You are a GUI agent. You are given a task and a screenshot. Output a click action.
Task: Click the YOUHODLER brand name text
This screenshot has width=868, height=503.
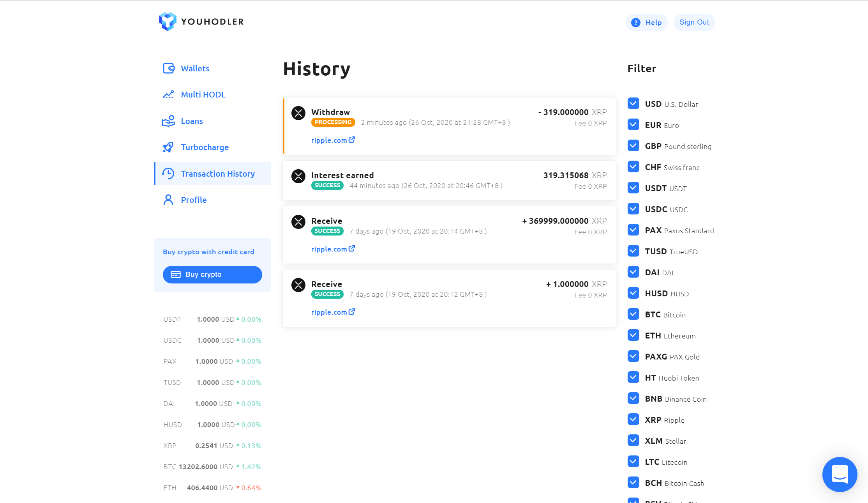[x=213, y=22]
